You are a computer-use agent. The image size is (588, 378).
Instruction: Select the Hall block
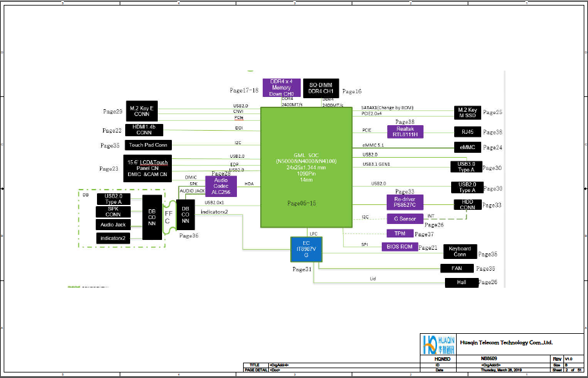point(462,282)
